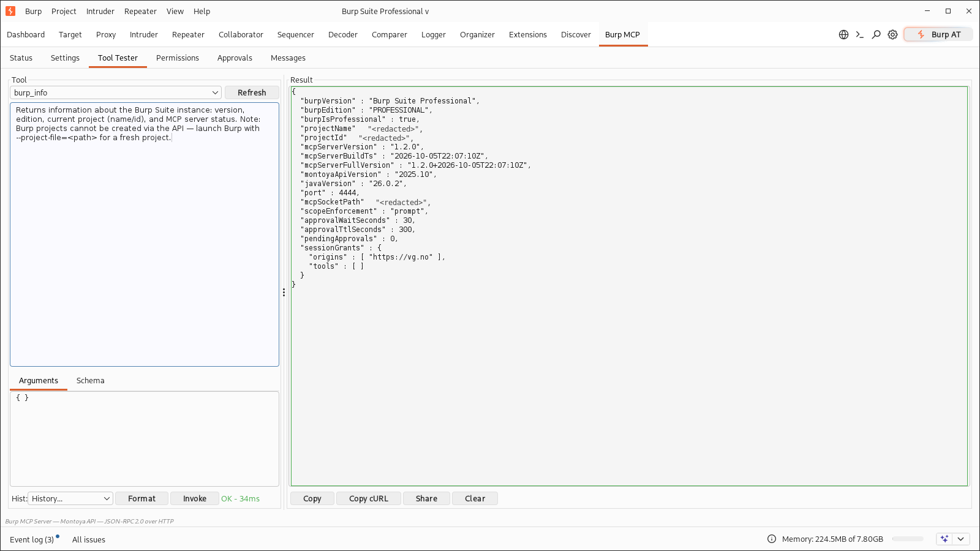Clear the result panel
980x551 pixels.
coord(475,498)
